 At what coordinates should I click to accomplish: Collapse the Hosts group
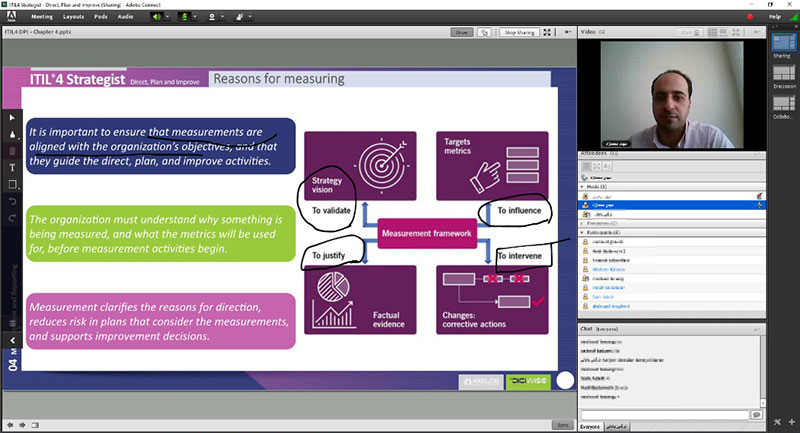pos(582,187)
